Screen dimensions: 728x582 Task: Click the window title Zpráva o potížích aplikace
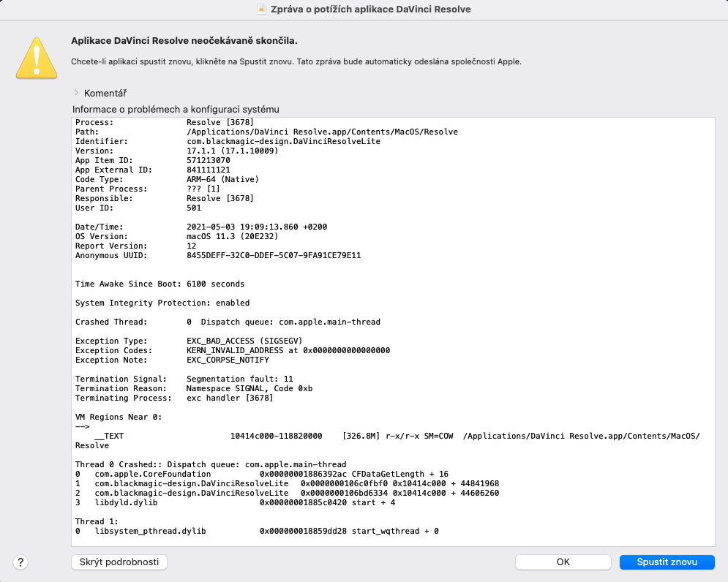pyautogui.click(x=370, y=10)
